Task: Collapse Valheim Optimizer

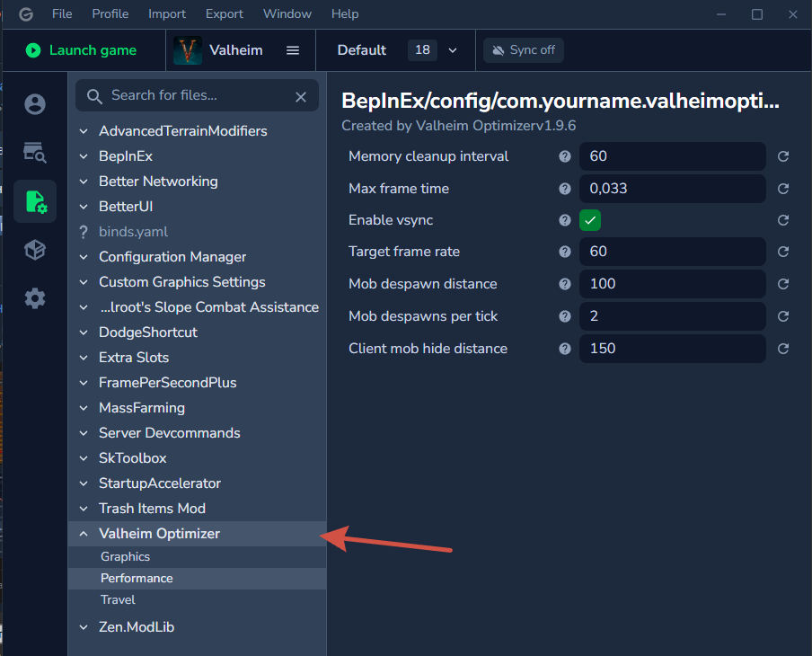Action: (x=197, y=533)
